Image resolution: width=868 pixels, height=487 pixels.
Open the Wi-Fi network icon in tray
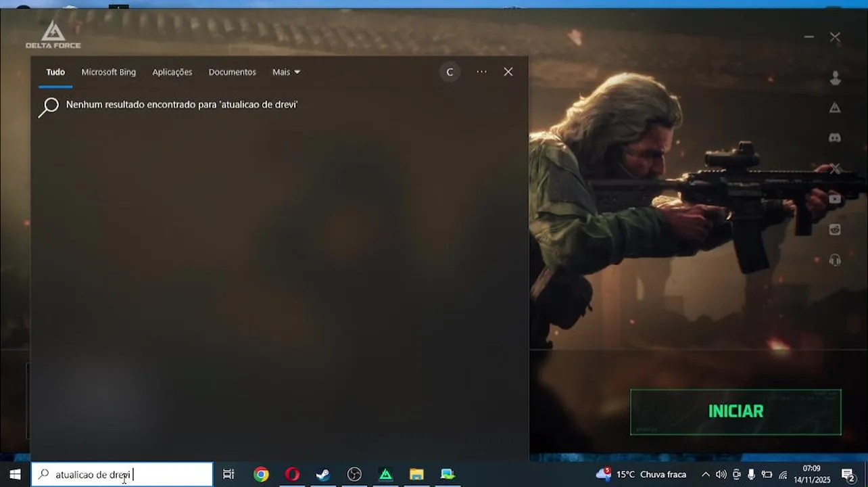point(783,474)
